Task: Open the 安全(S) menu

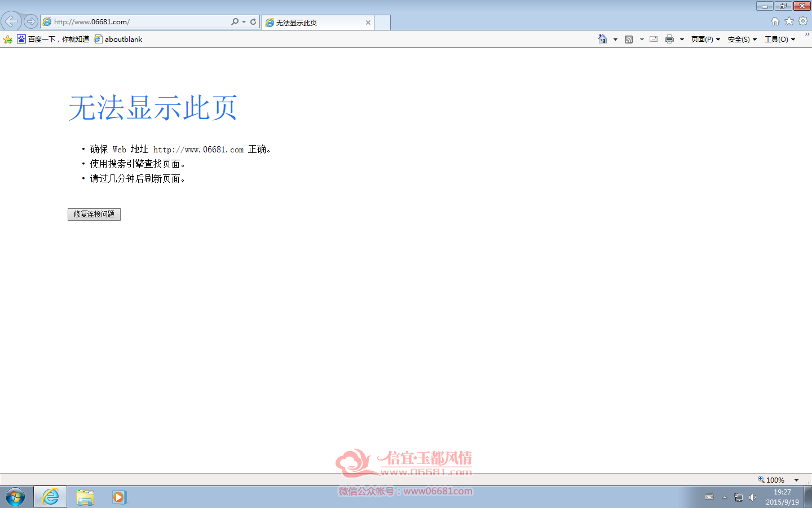Action: click(x=742, y=39)
